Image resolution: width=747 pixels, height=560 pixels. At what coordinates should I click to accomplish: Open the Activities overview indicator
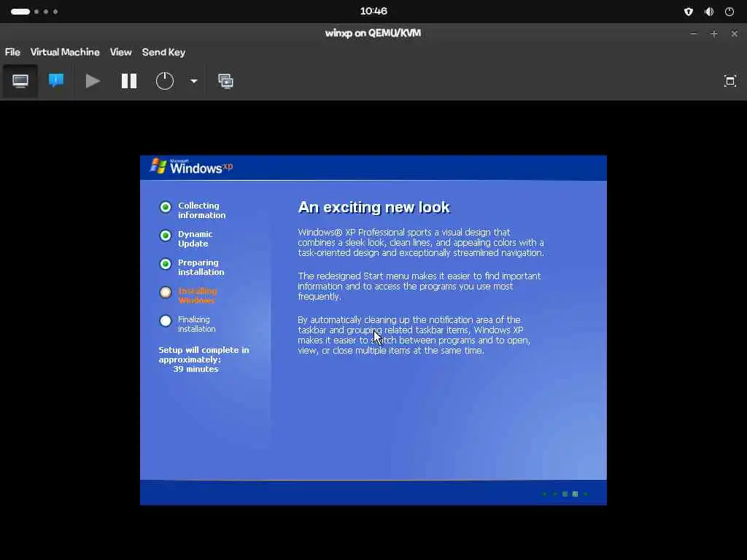click(x=34, y=12)
